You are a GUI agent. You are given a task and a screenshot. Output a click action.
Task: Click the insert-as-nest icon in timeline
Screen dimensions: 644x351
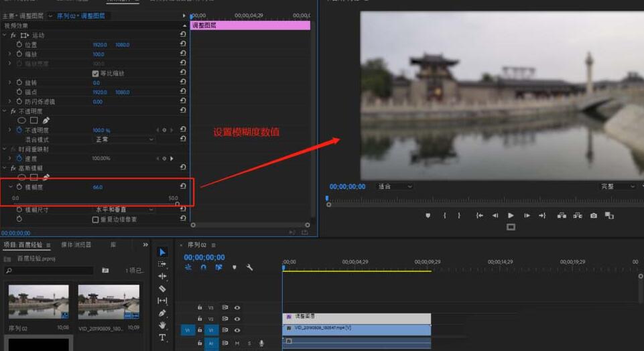[x=188, y=267]
